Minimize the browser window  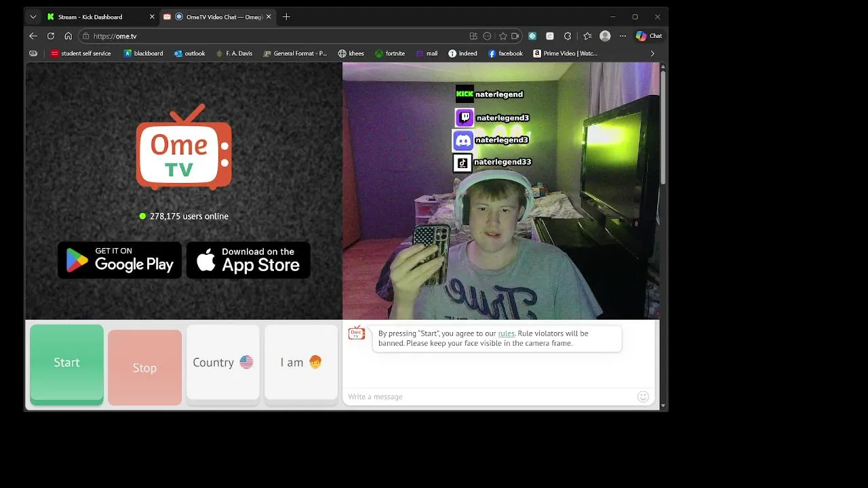612,17
